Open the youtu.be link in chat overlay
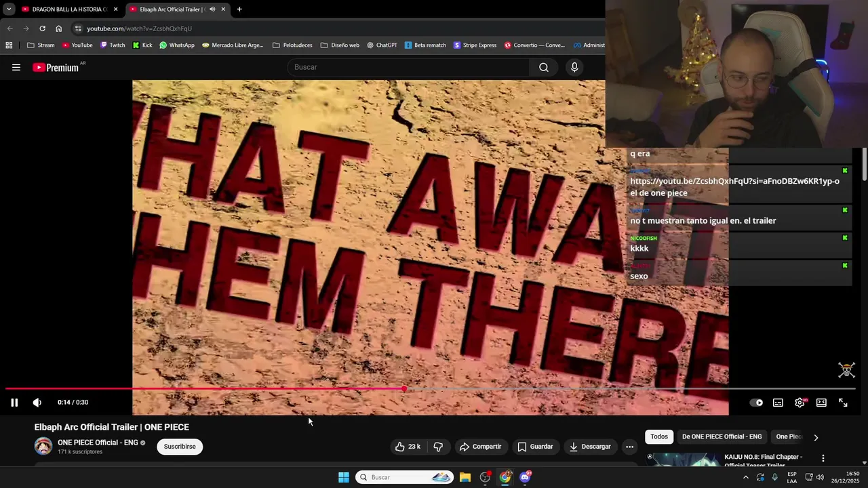 pos(734,181)
